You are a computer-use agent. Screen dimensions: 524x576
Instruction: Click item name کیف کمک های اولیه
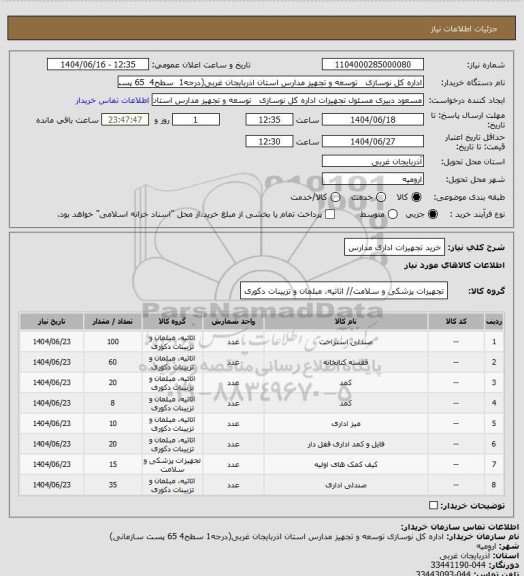(x=345, y=465)
